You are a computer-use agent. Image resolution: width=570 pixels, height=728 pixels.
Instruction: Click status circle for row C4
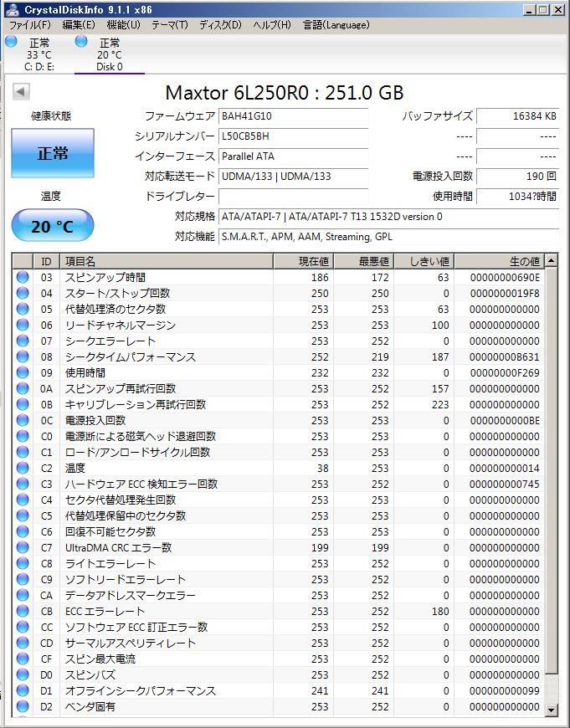[23, 500]
